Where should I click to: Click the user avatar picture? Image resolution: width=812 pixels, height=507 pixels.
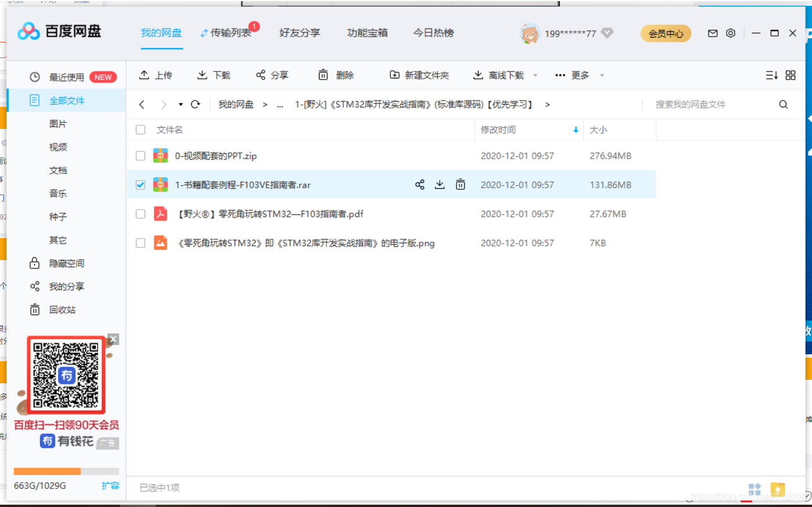[529, 34]
